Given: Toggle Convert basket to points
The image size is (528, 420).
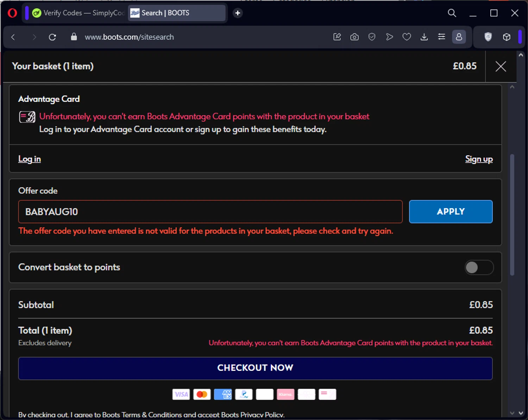Looking at the screenshot, I should point(479,268).
